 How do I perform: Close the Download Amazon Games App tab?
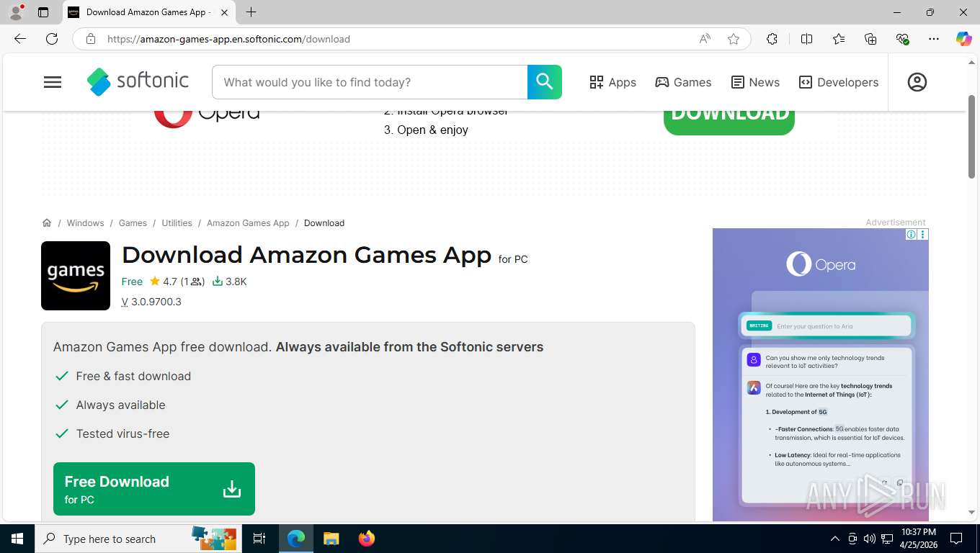tap(224, 12)
